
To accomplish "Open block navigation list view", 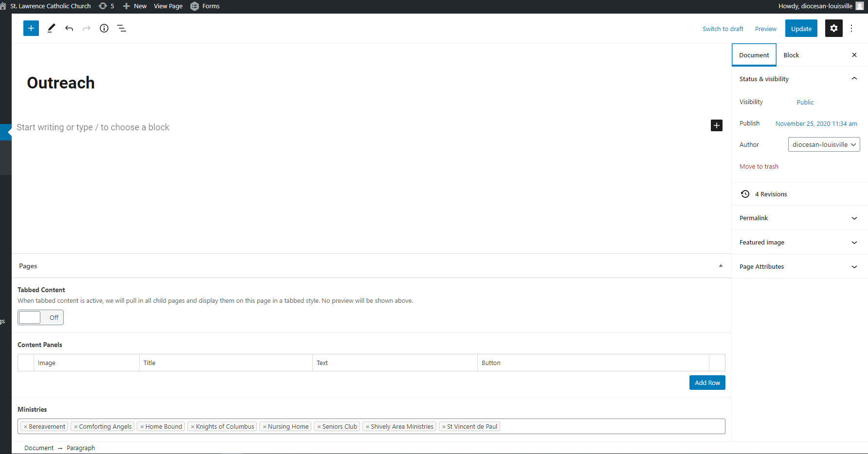I will (x=122, y=28).
